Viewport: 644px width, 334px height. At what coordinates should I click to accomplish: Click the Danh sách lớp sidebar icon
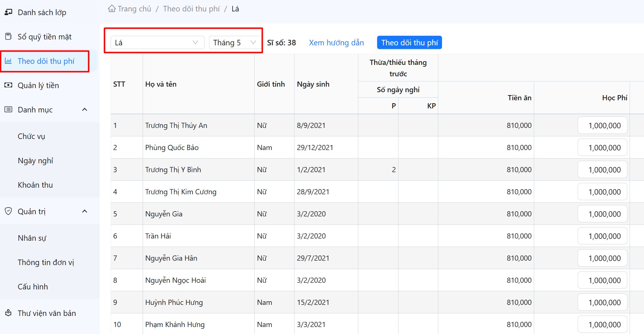(x=8, y=12)
